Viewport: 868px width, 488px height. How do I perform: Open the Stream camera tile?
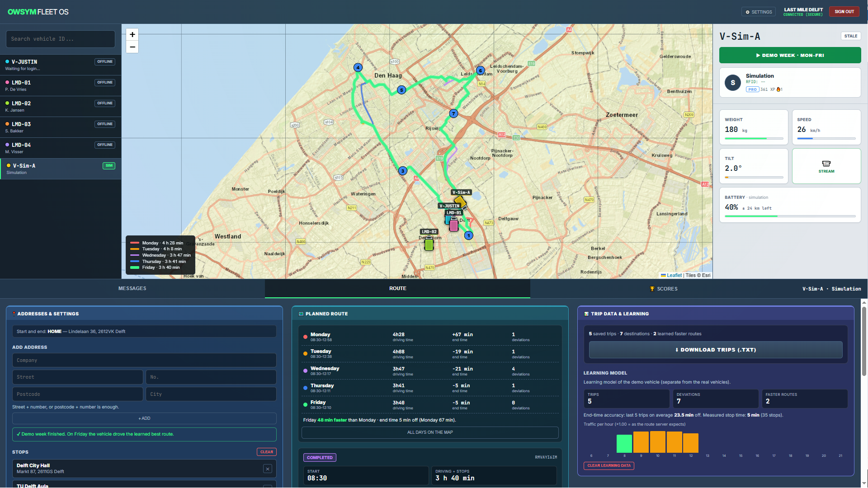click(x=826, y=166)
